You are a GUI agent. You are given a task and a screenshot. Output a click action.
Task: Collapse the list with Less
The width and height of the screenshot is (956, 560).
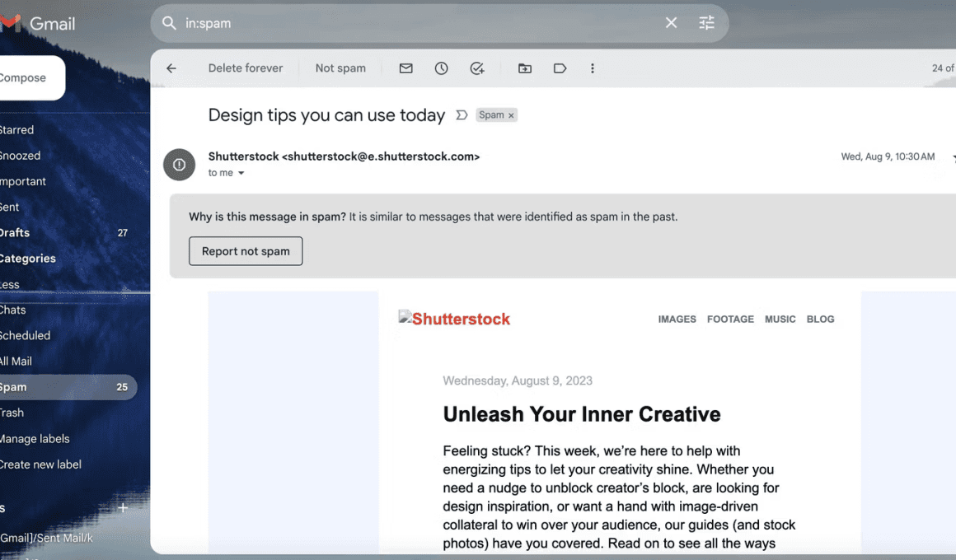click(x=9, y=285)
